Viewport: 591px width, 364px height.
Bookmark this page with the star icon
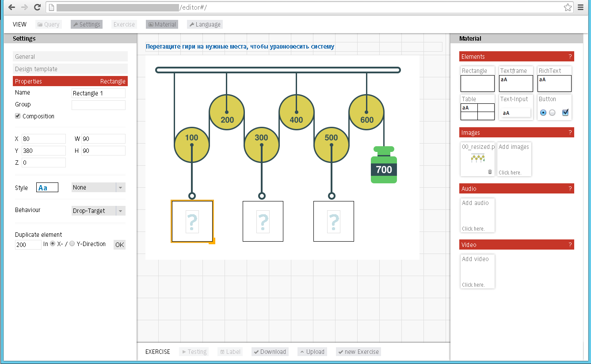568,7
